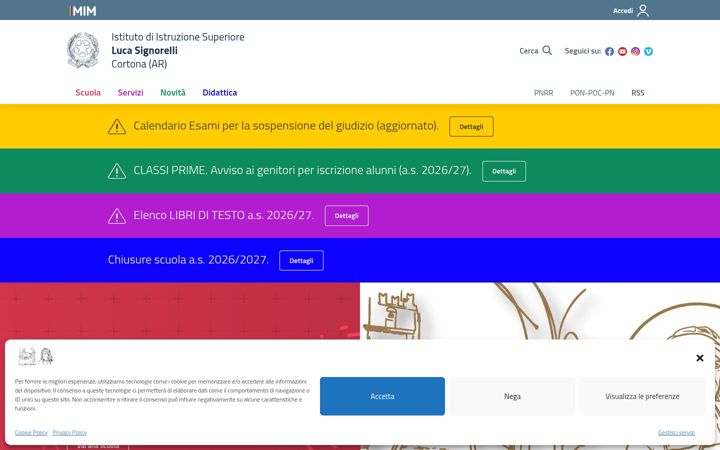The height and width of the screenshot is (450, 720).
Task: Open the Accedi user login icon
Action: coord(643,11)
